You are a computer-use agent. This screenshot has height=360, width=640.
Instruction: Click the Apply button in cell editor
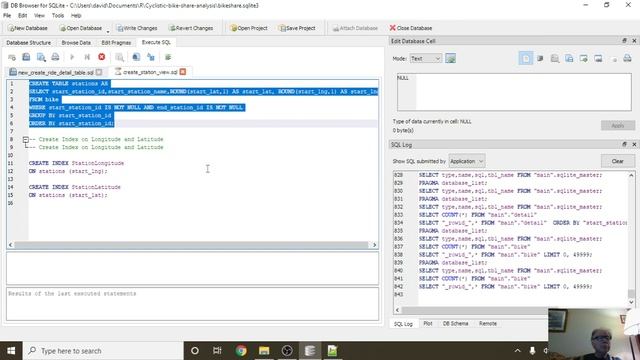coord(618,125)
